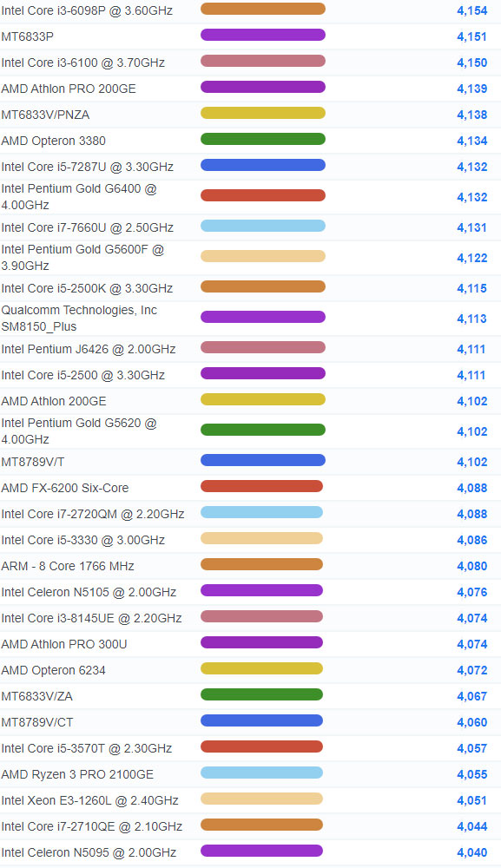Click the green bar for Pentium Gold G5620
The image size is (501, 868).
pyautogui.click(x=263, y=430)
